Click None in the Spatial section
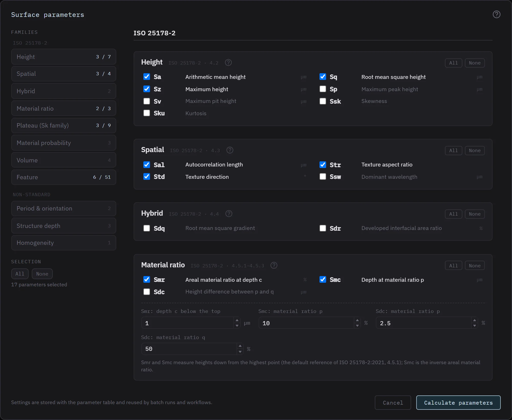 (475, 151)
